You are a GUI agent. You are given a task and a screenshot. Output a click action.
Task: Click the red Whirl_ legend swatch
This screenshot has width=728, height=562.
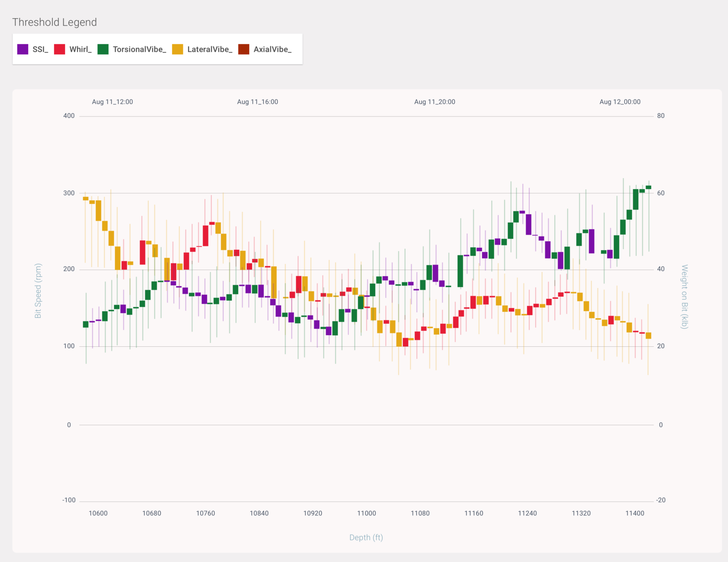(x=59, y=49)
